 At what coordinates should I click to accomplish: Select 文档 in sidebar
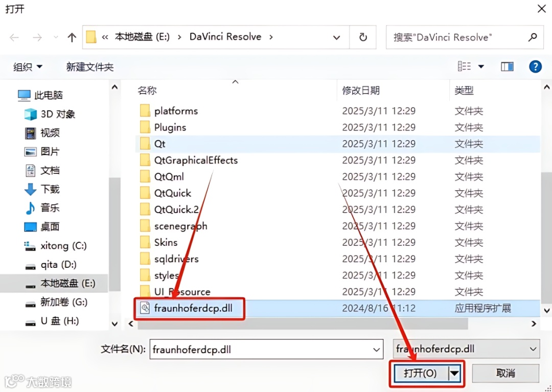[42, 171]
